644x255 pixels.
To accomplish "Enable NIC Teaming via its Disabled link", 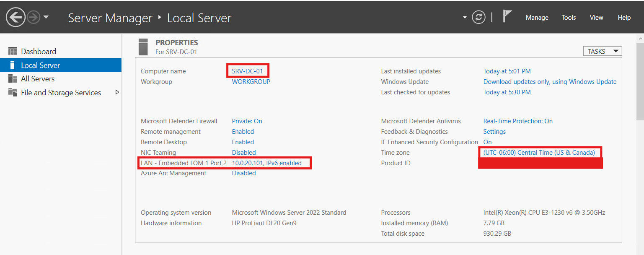I will (x=243, y=152).
